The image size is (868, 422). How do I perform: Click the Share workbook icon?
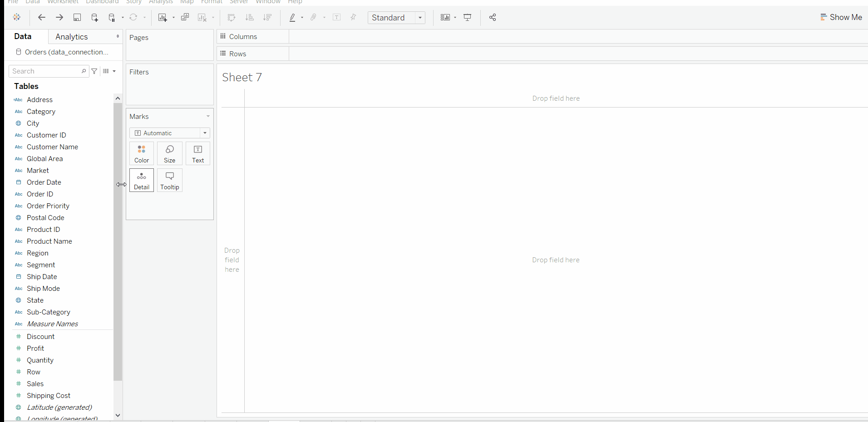click(x=493, y=17)
